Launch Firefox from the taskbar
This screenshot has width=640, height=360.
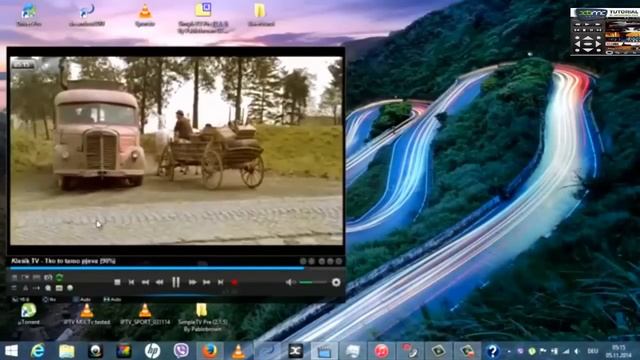coord(210,351)
